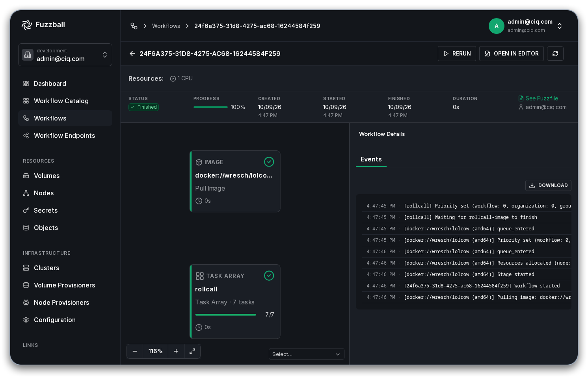
Task: Click the 116% zoom level value
Action: click(155, 351)
